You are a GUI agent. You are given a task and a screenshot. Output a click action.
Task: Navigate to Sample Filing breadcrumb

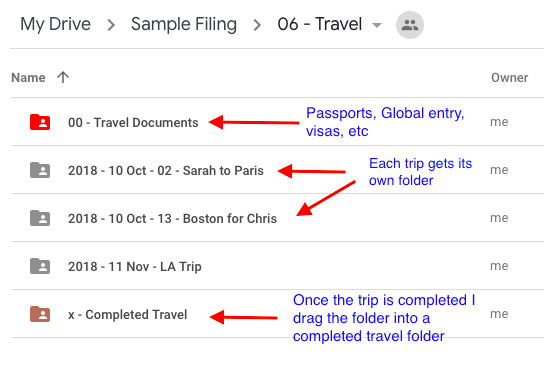[x=184, y=24]
